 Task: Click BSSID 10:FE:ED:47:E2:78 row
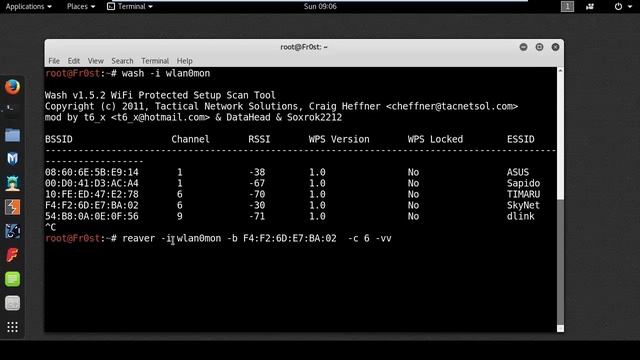92,194
